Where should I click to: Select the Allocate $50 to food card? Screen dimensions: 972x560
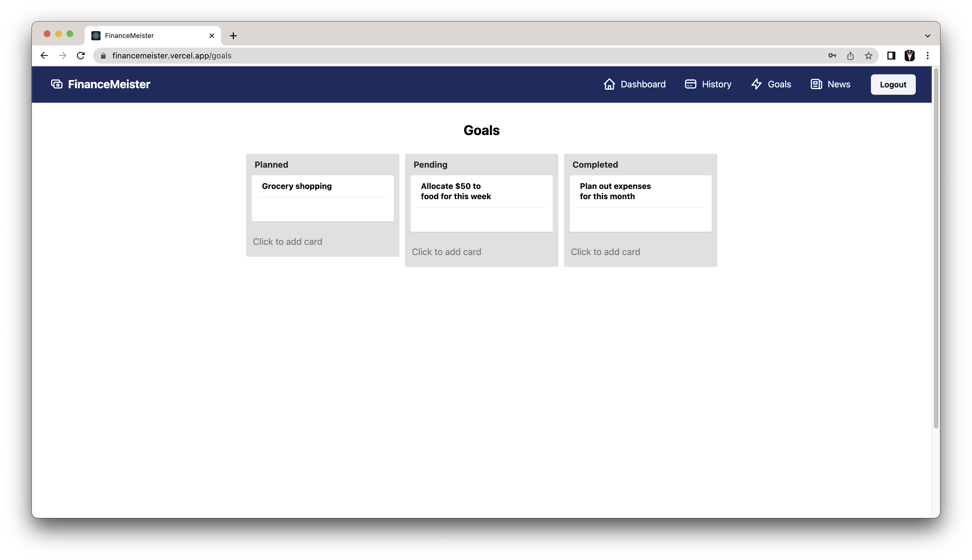coord(481,203)
